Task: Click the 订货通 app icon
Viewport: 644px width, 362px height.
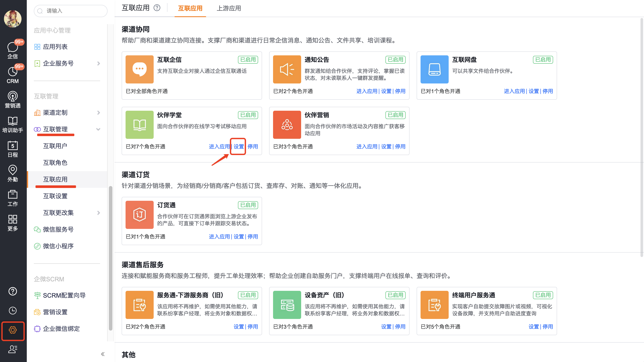Action: 140,215
